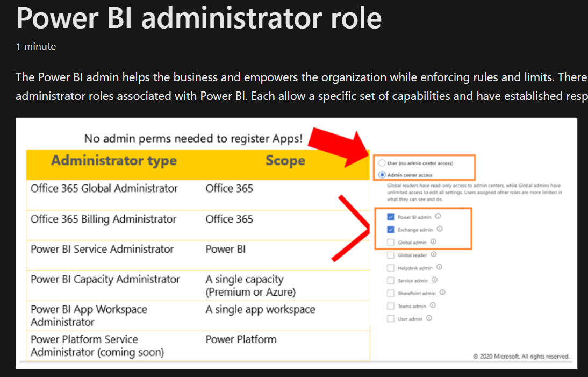Enable the Helpdesk admin checkbox

point(390,268)
